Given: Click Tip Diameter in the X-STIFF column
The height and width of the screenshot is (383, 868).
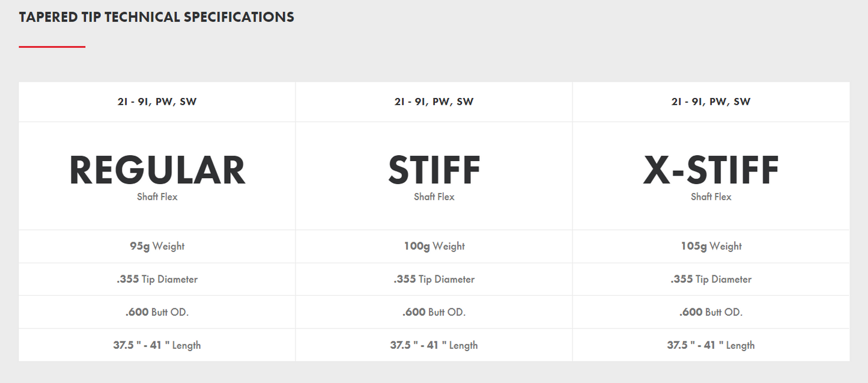Looking at the screenshot, I should point(711,279).
